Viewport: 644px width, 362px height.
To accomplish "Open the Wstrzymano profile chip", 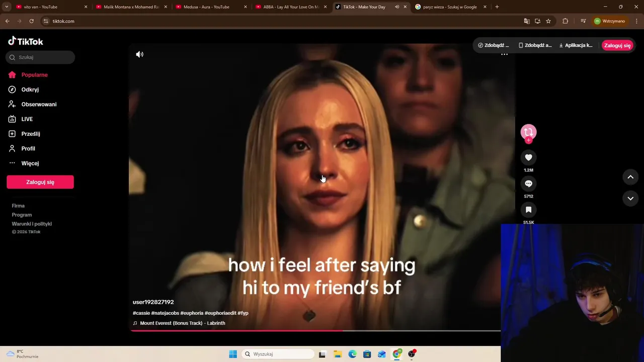I will pos(610,21).
